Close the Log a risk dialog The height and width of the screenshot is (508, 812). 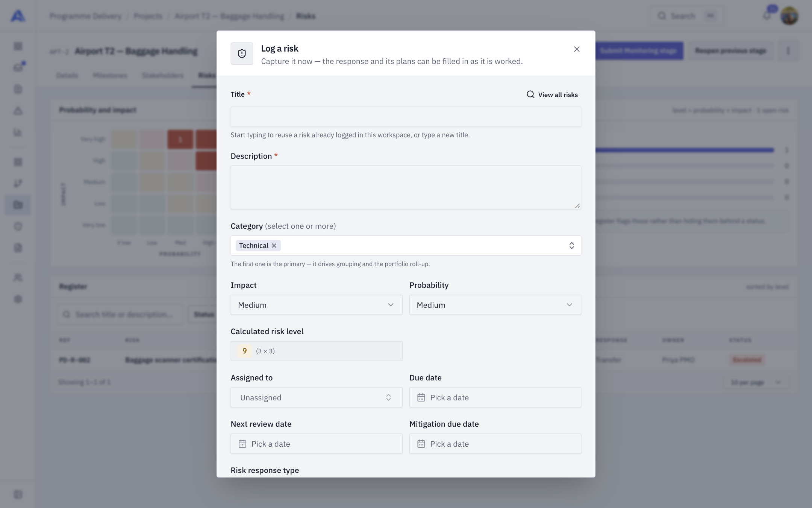(577, 49)
